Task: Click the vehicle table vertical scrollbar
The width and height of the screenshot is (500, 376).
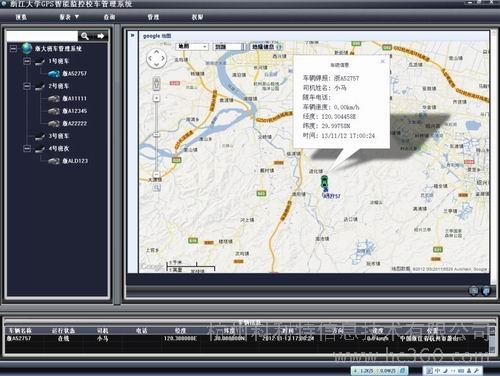Action: pos(492,340)
